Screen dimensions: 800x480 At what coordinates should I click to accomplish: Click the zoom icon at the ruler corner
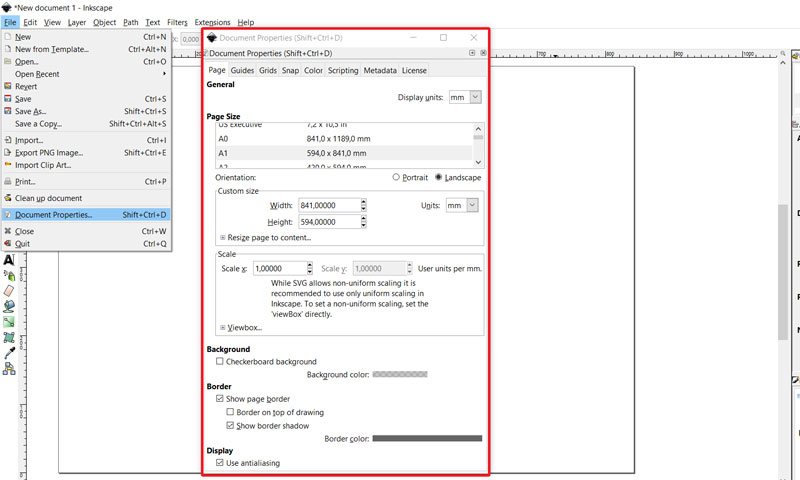coord(783,53)
